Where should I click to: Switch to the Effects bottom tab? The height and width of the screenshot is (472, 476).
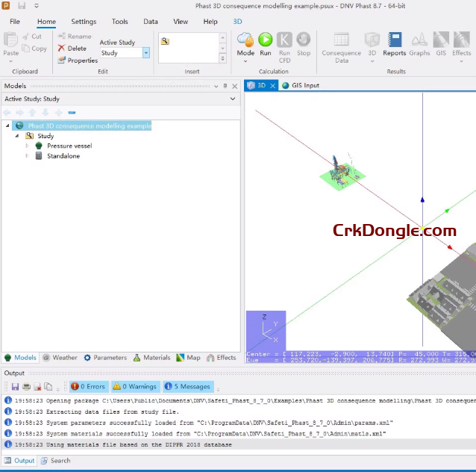pos(222,358)
